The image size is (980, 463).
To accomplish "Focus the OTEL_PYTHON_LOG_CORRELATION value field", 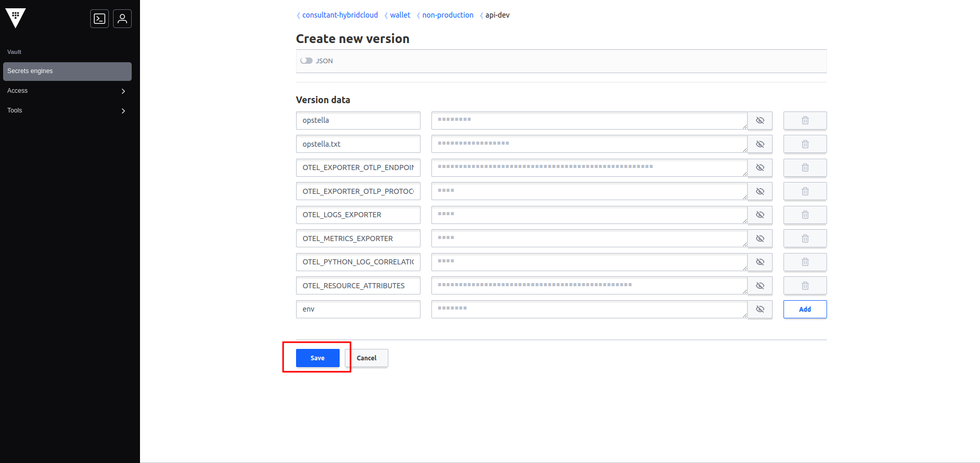I will [590, 262].
